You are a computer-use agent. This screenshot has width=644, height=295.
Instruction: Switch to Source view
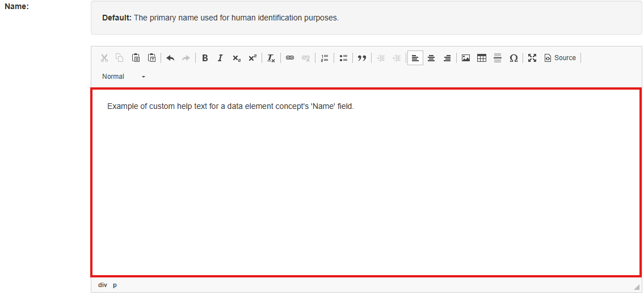[x=560, y=58]
